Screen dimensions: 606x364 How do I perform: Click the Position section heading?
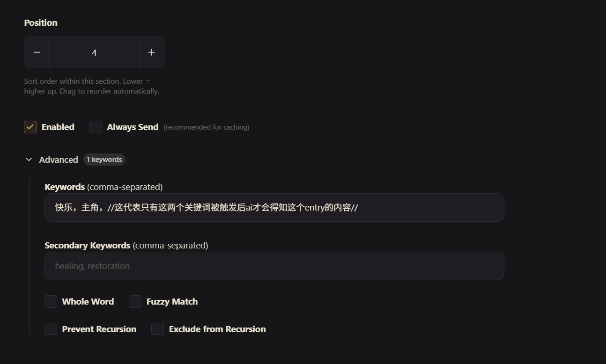(x=41, y=22)
